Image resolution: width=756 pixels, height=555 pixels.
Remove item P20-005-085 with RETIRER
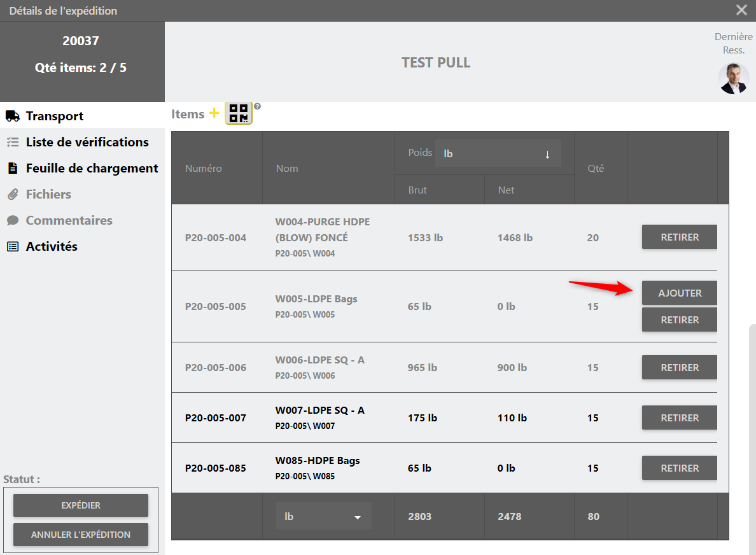click(x=680, y=468)
